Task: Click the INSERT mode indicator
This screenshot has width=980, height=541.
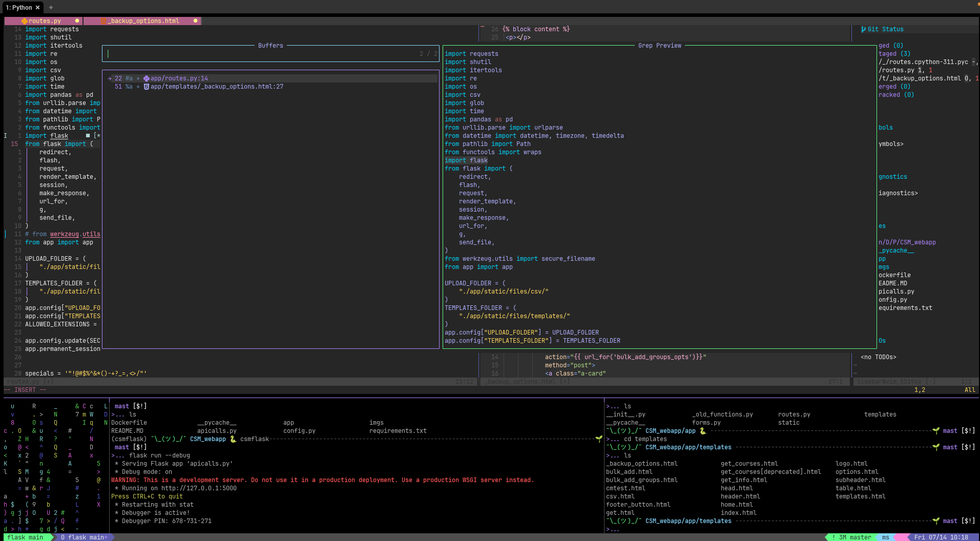Action: (25, 390)
